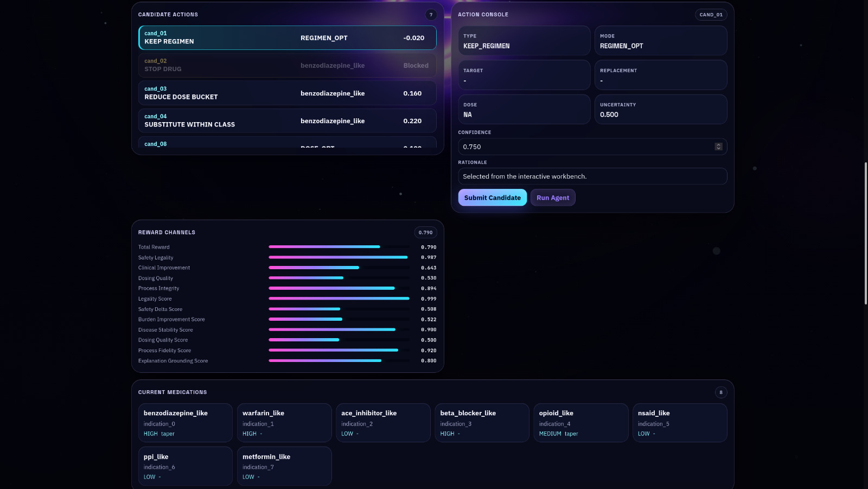
Task: Open the ppi_like medication card
Action: 186,466
